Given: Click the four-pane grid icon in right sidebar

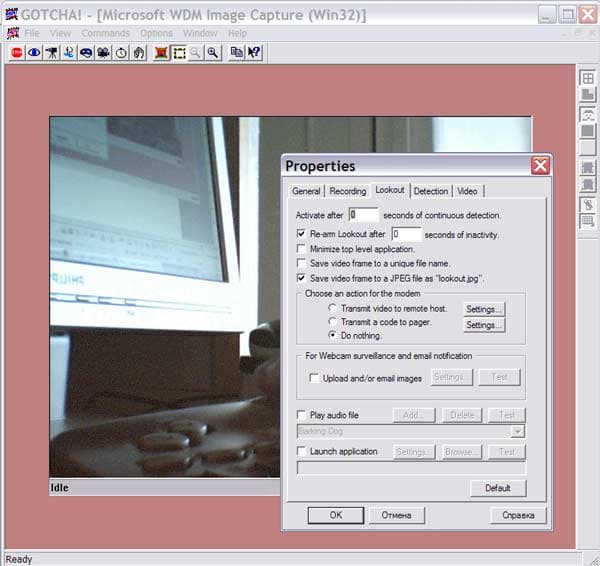Looking at the screenshot, I should coord(588,78).
